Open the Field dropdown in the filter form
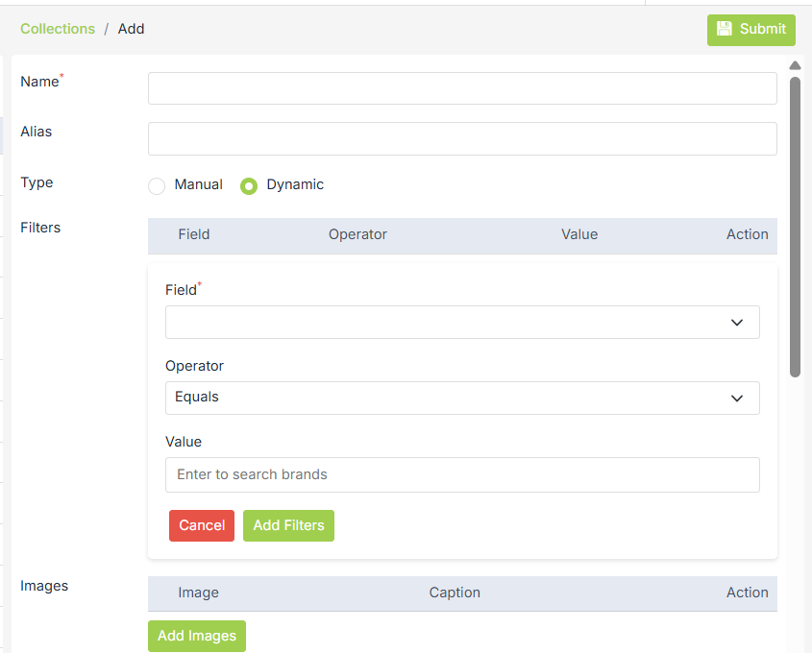This screenshot has height=653, width=812. [461, 322]
